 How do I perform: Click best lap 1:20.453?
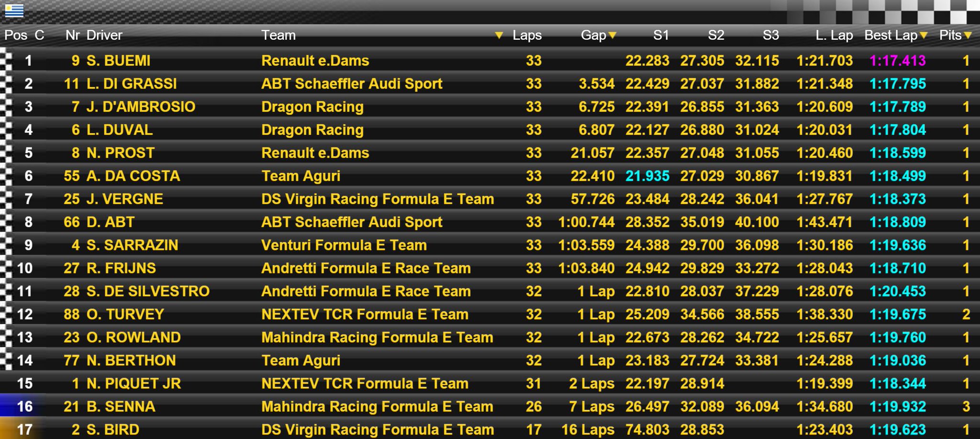[x=898, y=291]
